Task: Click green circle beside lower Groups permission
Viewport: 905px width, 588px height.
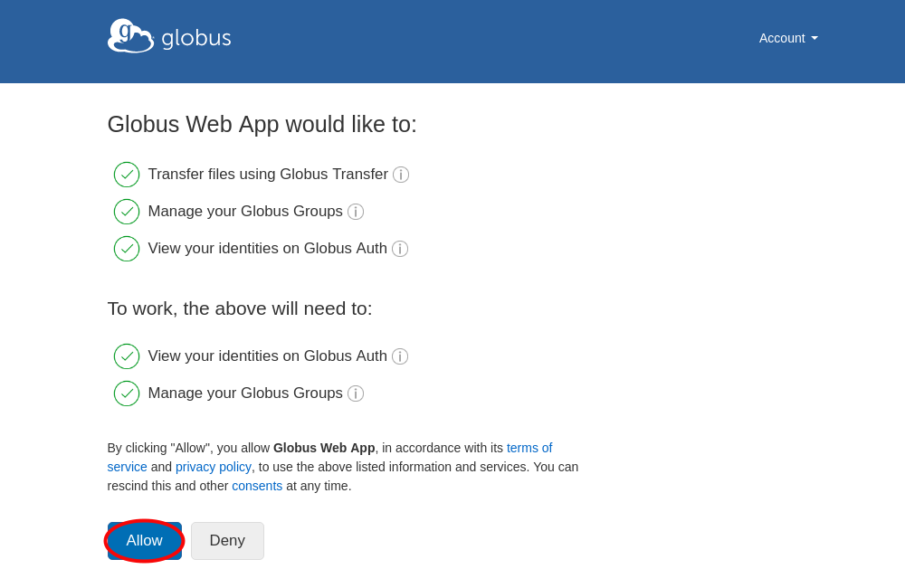Action: coord(126,393)
